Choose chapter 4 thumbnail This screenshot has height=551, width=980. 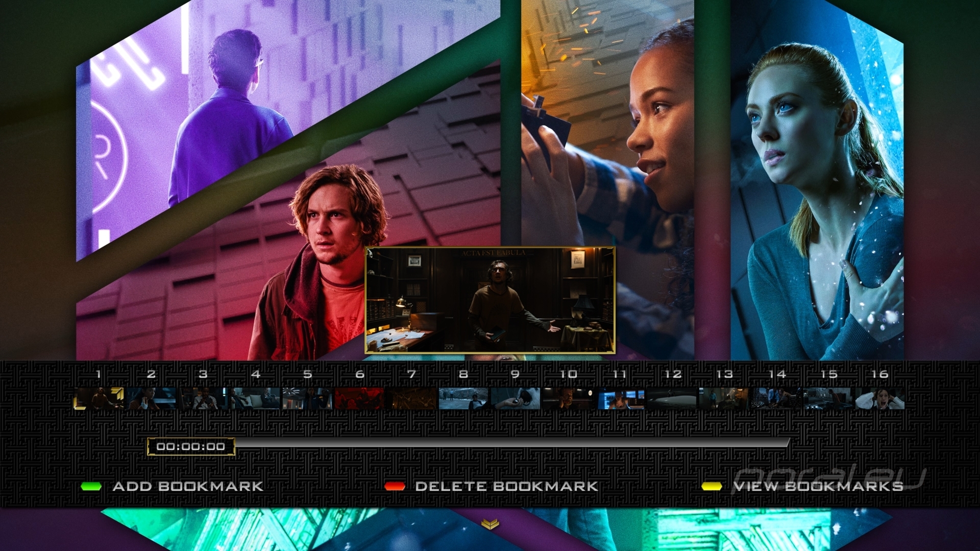point(255,398)
